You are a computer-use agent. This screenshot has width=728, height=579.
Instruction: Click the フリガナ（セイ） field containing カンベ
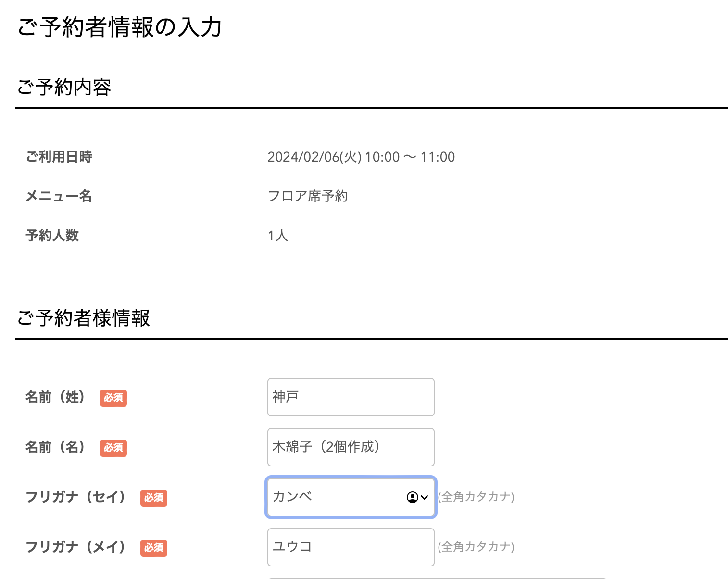click(x=351, y=497)
